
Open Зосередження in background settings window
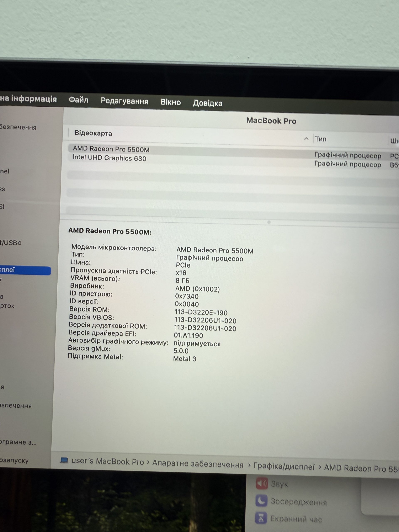(299, 502)
